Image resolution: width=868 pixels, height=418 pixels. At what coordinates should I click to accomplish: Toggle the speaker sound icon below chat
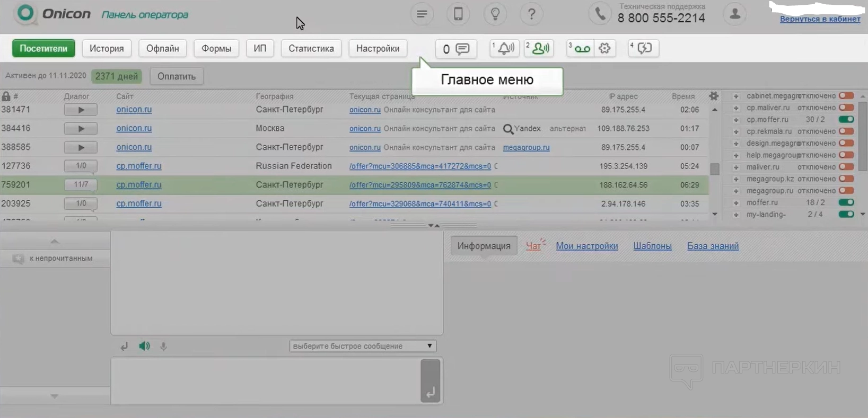tap(144, 346)
